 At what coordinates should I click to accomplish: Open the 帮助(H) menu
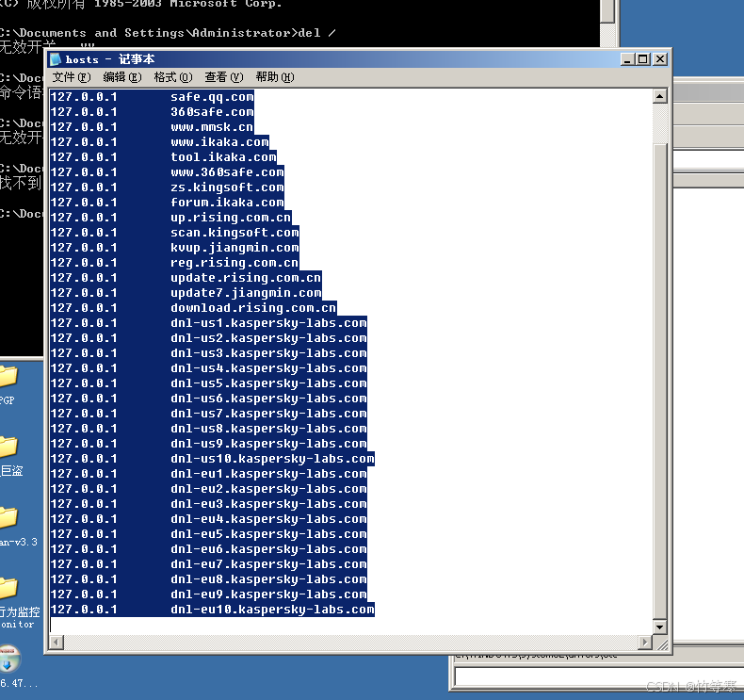coord(274,77)
